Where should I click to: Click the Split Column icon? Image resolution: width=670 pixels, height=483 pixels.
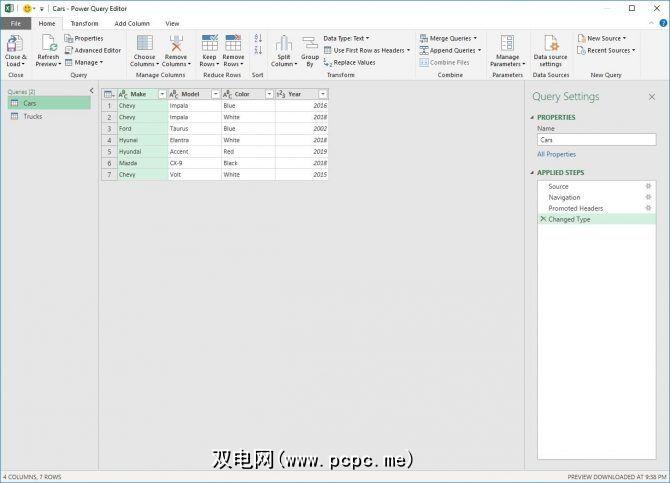[x=283, y=43]
